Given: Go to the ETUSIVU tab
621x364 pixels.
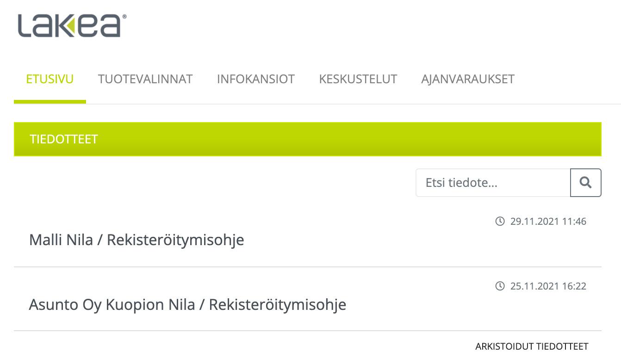Looking at the screenshot, I should (50, 79).
